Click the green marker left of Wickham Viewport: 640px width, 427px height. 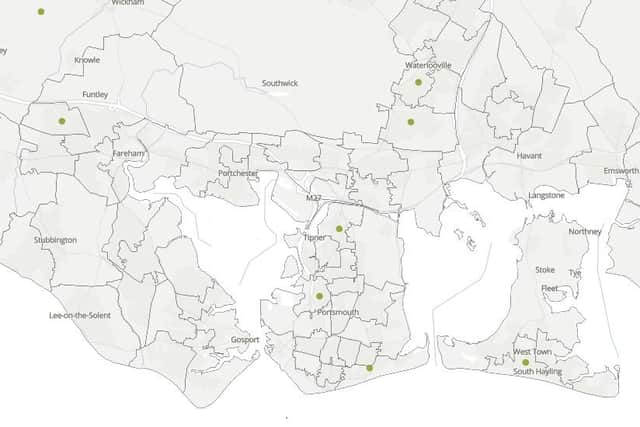(41, 12)
